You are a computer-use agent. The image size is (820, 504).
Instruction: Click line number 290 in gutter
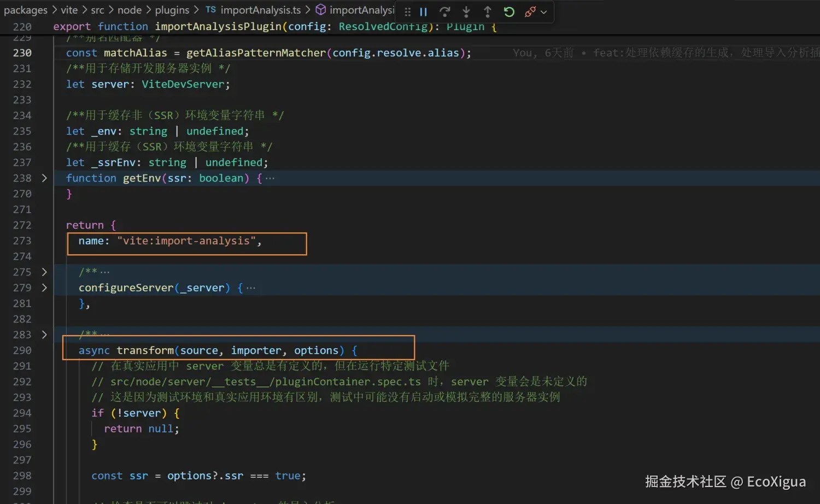[22, 350]
